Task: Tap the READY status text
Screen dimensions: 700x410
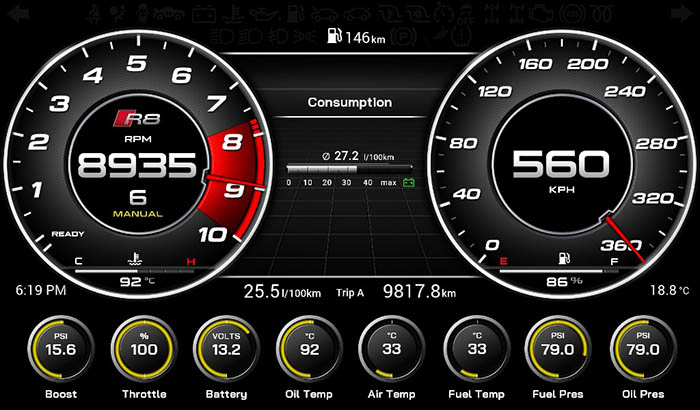Action: [x=68, y=234]
